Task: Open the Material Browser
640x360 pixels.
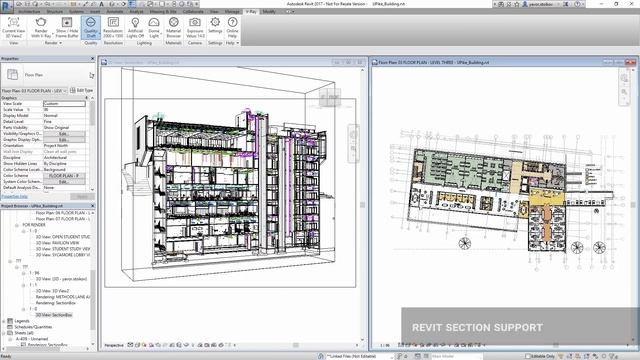Action: point(173,27)
